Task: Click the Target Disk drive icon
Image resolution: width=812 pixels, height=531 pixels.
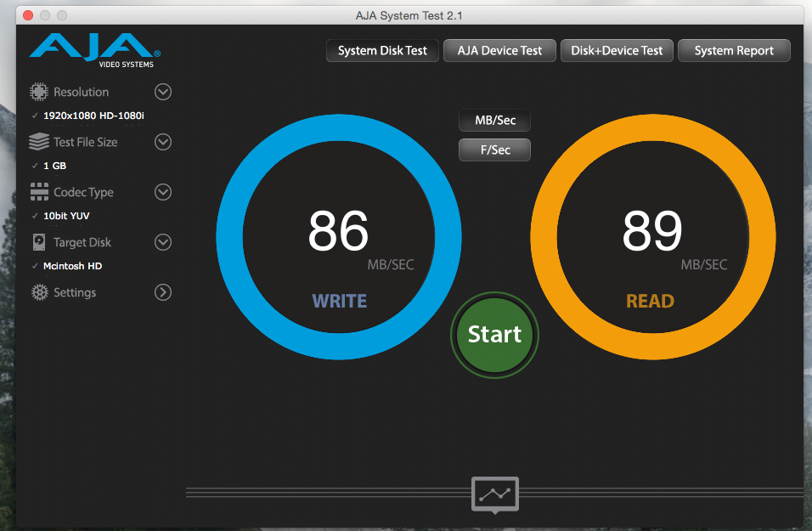Action: 39,242
